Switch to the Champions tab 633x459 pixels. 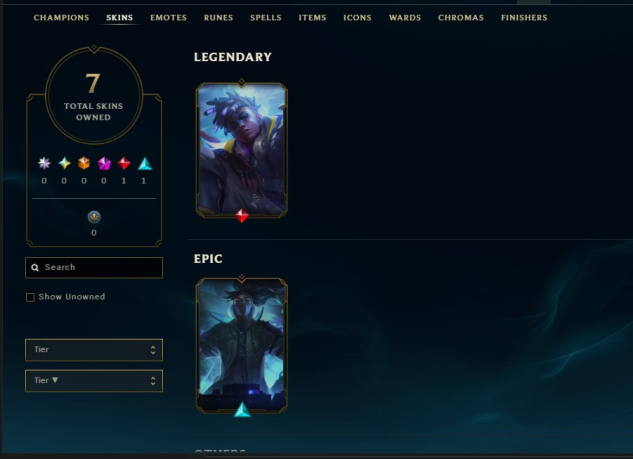pyautogui.click(x=61, y=18)
